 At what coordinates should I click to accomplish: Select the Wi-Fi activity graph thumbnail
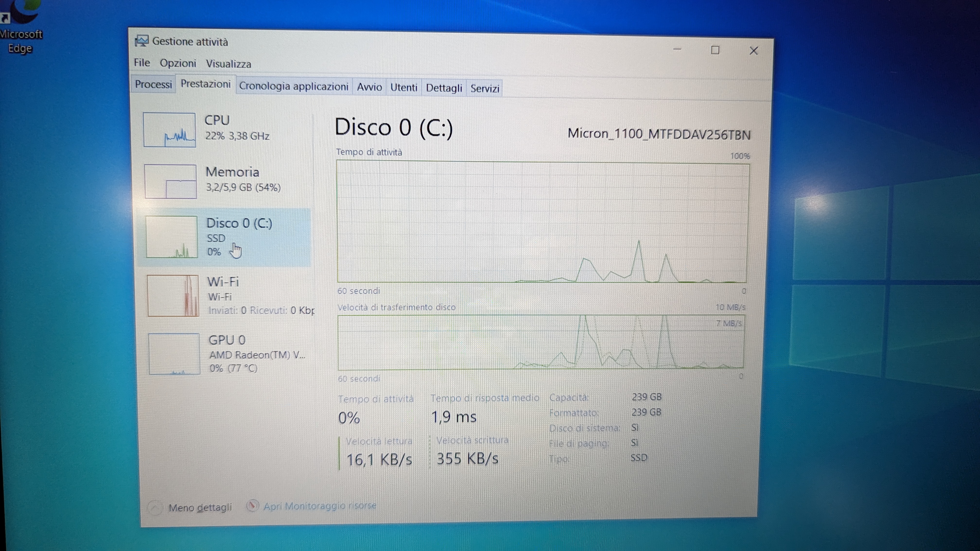(173, 295)
